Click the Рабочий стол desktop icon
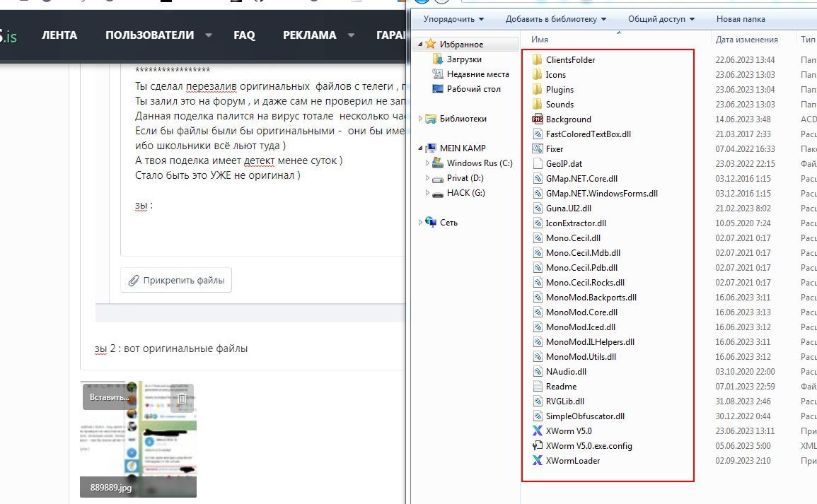817x504 pixels. [438, 88]
